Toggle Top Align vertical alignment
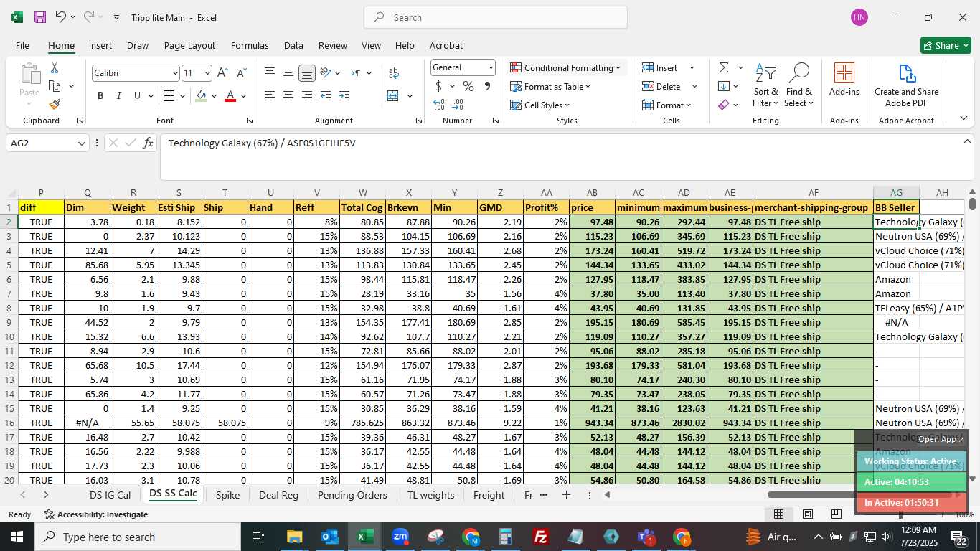The height and width of the screenshot is (551, 980). (x=270, y=72)
